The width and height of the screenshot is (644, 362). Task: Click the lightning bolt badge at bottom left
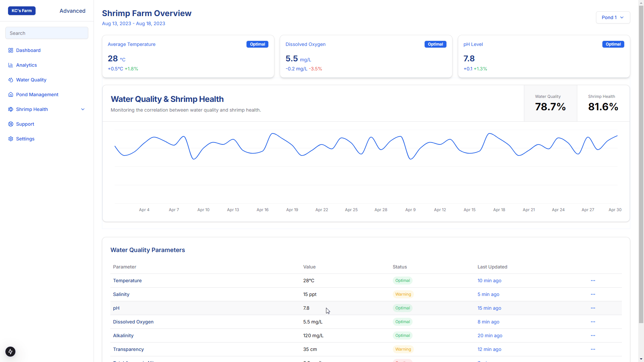tap(10, 352)
